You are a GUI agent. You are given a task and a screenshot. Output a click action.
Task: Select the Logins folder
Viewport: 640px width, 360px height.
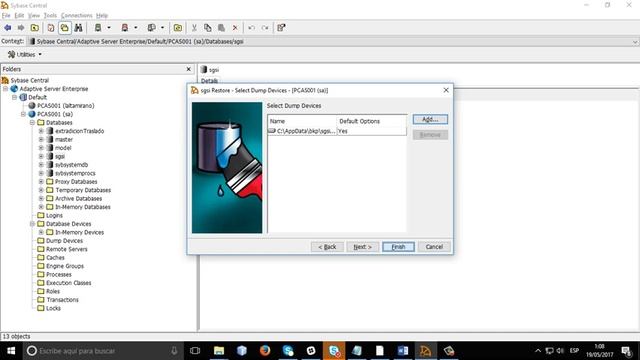tap(54, 216)
